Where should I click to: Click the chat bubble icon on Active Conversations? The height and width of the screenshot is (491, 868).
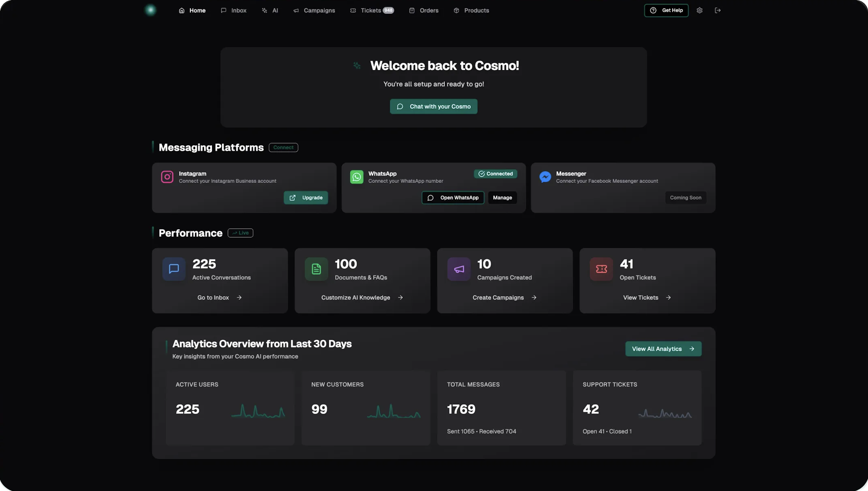173,269
